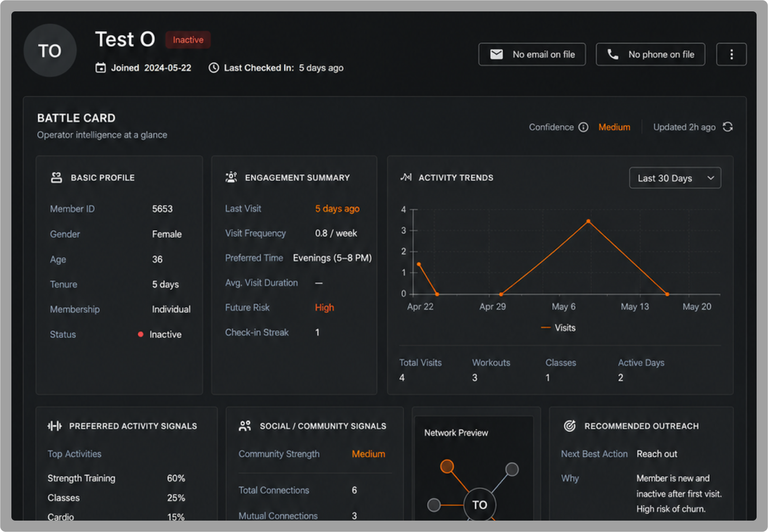Click the Member ID value 5653

point(162,209)
